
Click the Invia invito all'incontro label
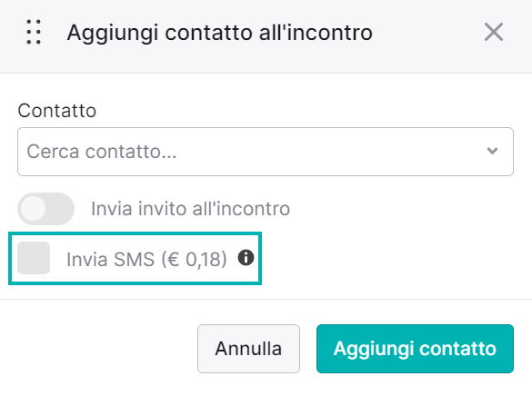(x=190, y=209)
